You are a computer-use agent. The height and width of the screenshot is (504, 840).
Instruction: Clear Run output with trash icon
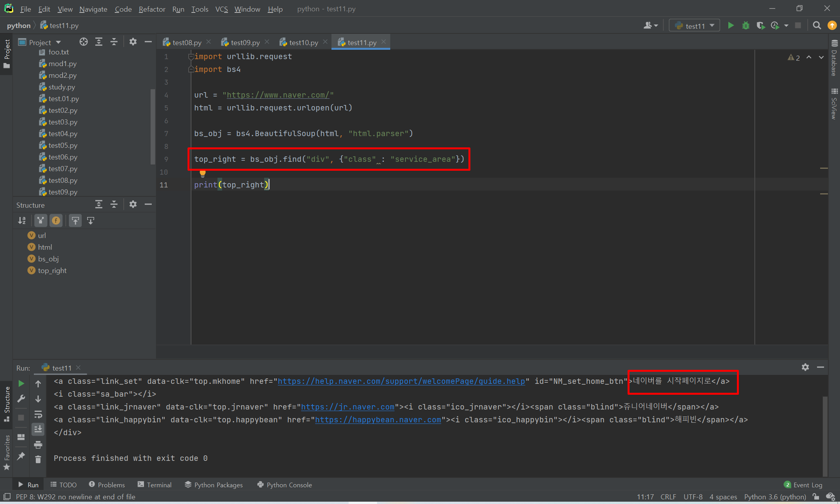(38, 460)
